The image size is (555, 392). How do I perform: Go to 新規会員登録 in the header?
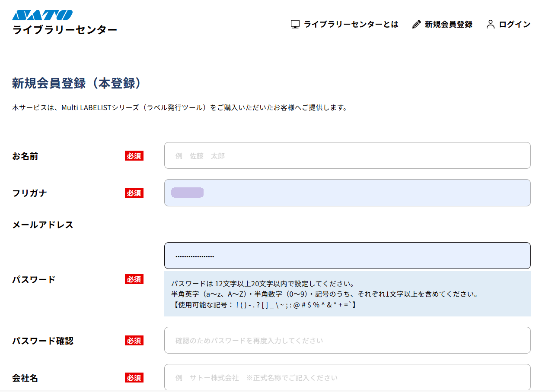click(x=448, y=24)
